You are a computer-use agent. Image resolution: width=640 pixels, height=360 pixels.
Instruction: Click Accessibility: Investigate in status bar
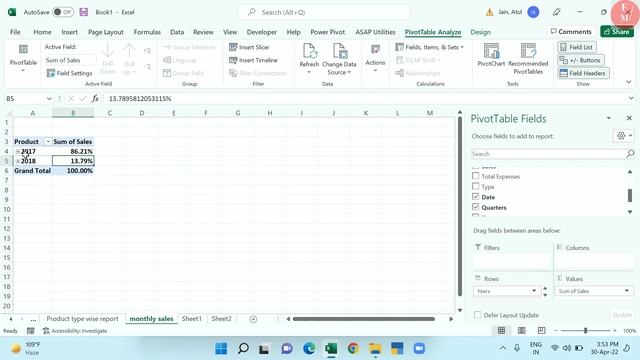(75, 331)
